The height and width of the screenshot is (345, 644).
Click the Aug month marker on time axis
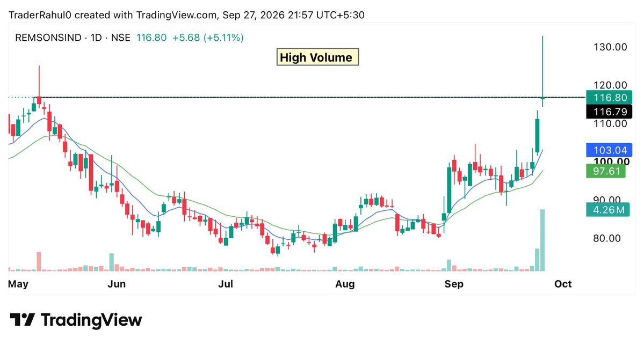(345, 284)
